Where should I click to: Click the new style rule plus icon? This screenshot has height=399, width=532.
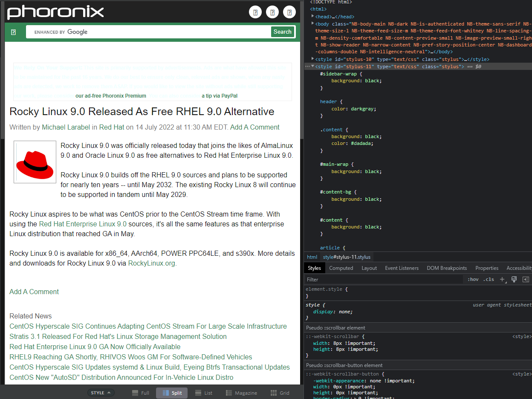502,279
